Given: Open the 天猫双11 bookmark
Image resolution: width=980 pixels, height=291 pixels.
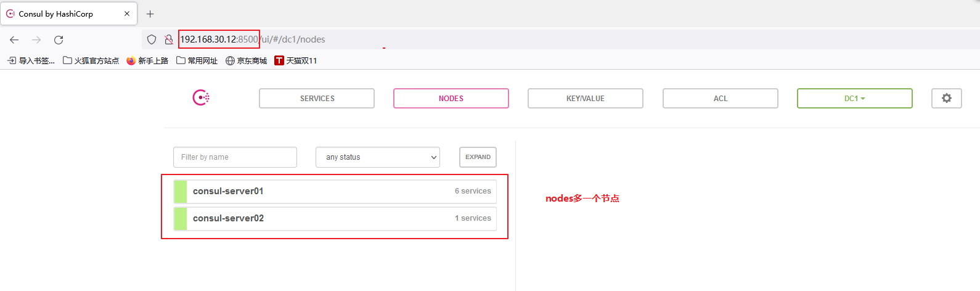Looking at the screenshot, I should click(296, 60).
